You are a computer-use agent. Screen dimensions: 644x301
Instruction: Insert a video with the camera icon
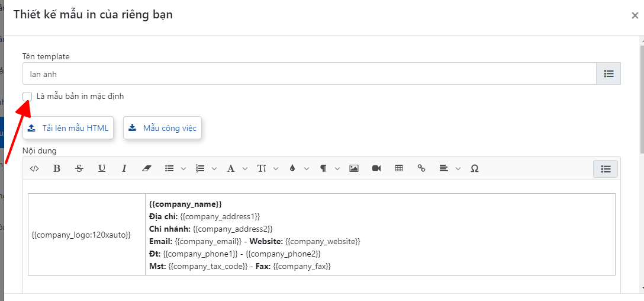376,168
